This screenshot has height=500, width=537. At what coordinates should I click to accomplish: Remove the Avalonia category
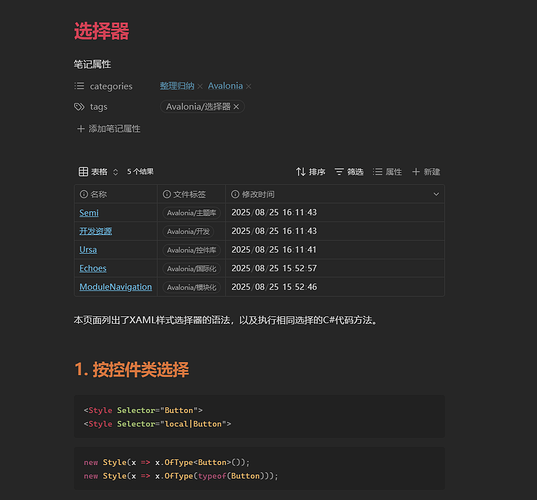coord(249,86)
